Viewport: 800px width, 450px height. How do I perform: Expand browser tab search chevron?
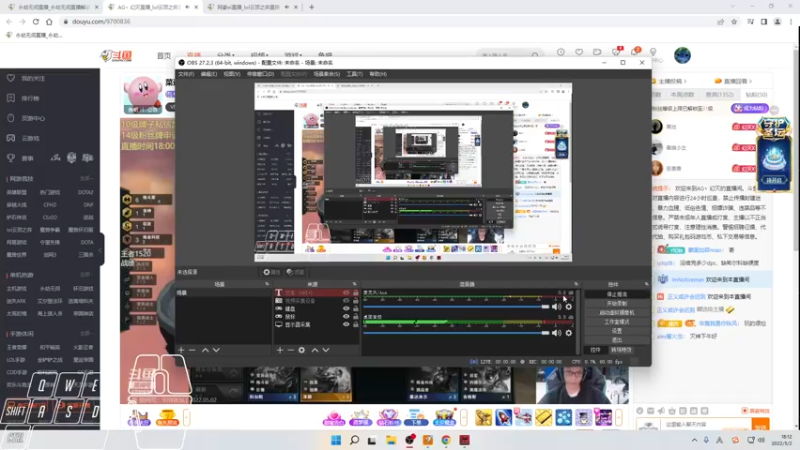coord(733,7)
